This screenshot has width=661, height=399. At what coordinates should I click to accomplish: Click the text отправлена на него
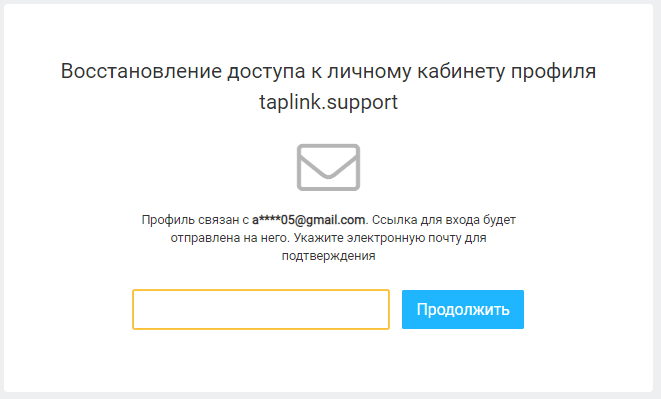pyautogui.click(x=230, y=238)
